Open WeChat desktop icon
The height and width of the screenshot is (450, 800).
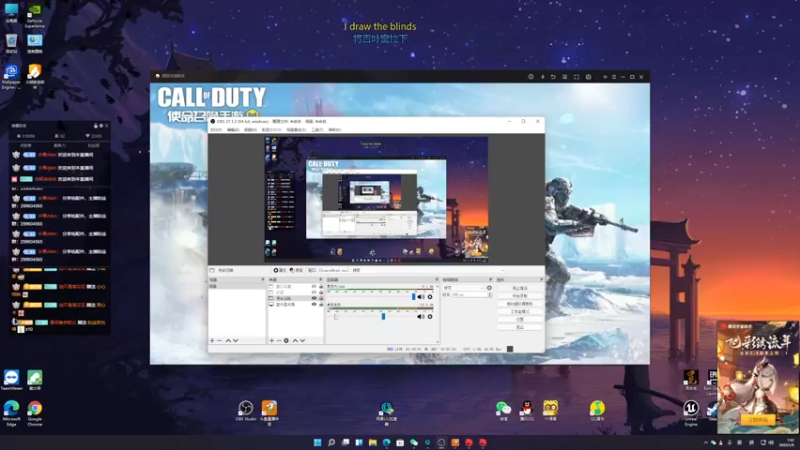(503, 411)
